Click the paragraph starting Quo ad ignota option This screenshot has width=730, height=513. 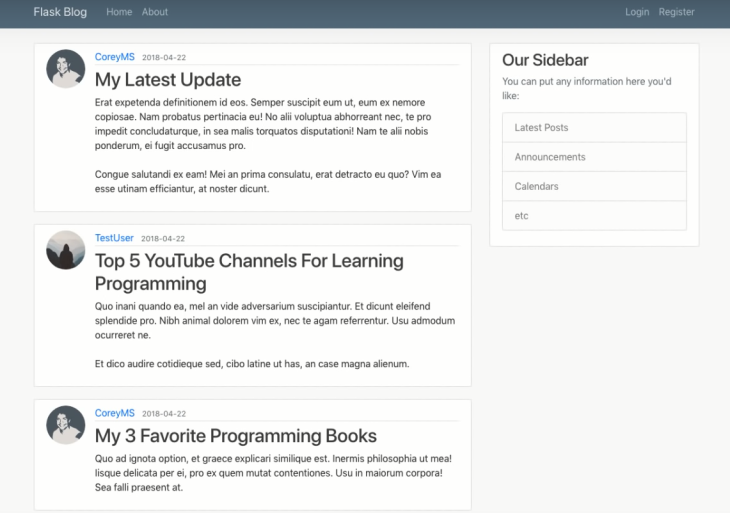(273, 473)
